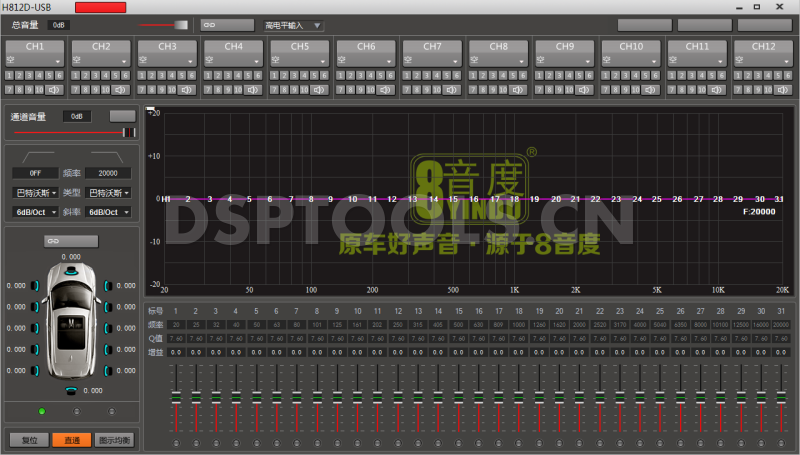Image resolution: width=800 pixels, height=455 pixels.
Task: Open the left 6dB/Oct slope dropdown
Action: point(36,212)
